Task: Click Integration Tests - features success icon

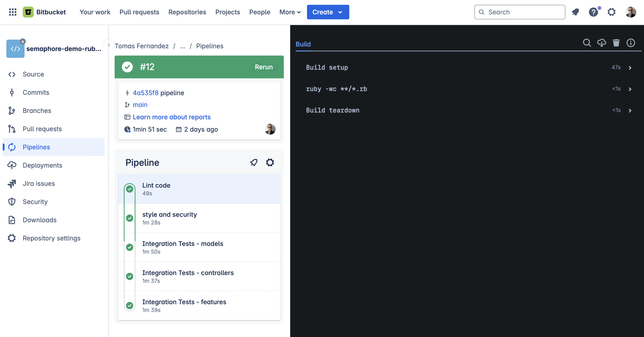Action: pyautogui.click(x=130, y=306)
